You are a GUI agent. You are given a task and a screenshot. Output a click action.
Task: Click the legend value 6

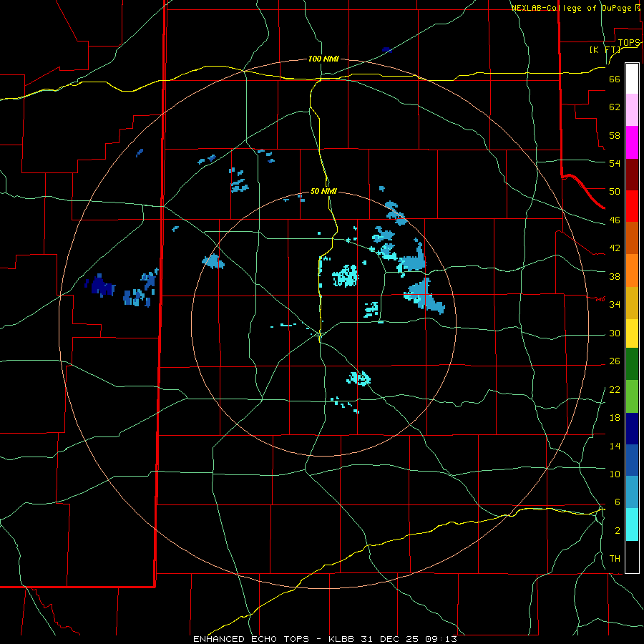point(617,502)
